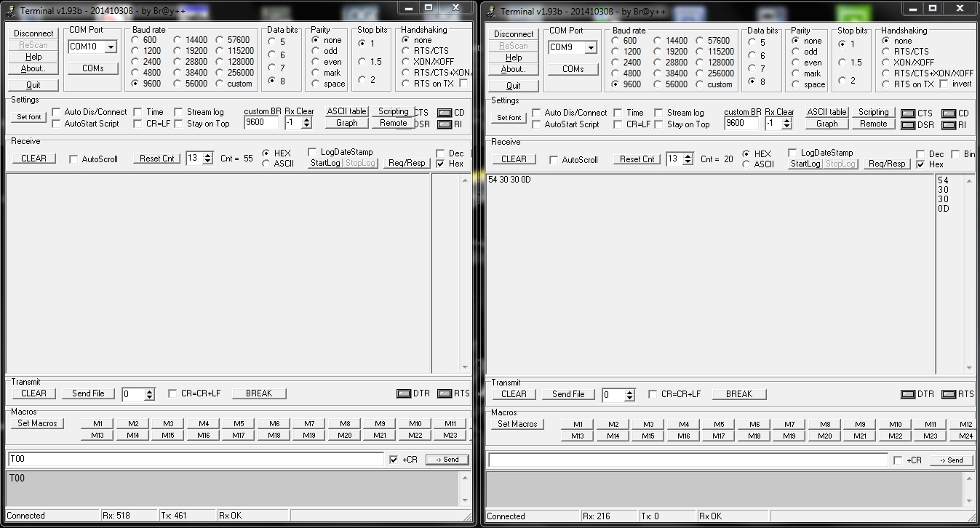The height and width of the screenshot is (528, 980).
Task: Click RI status LED in COM10 window
Action: tap(445, 124)
